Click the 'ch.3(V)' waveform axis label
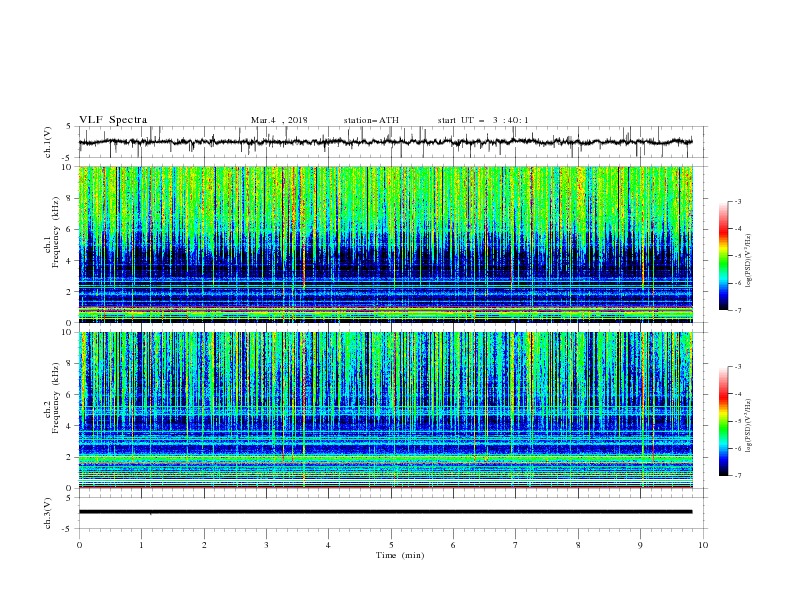 coord(48,513)
